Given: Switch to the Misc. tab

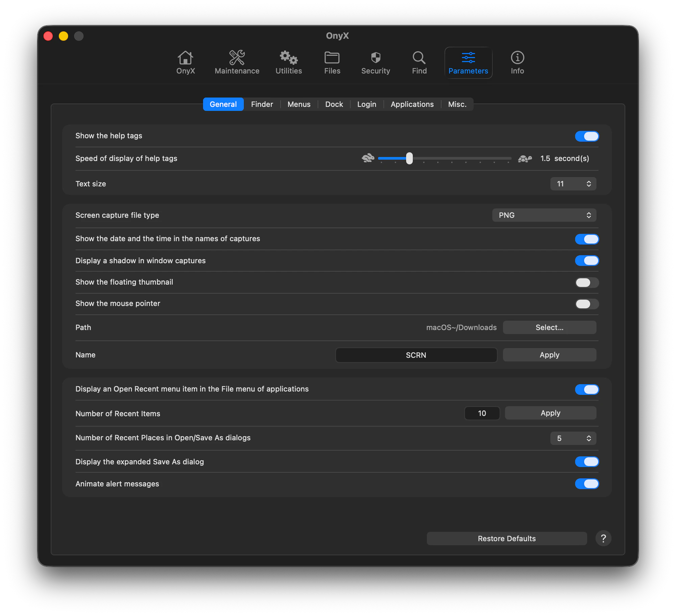Looking at the screenshot, I should coord(457,104).
